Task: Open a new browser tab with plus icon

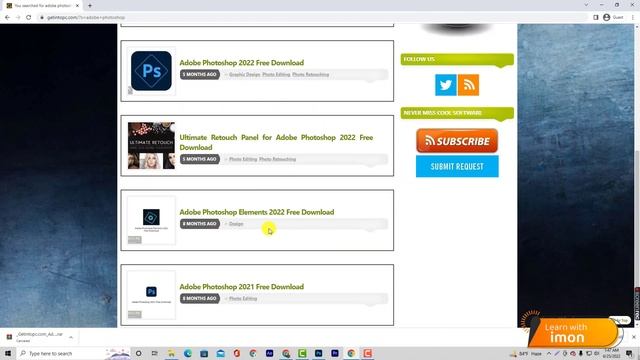Action: (90, 6)
